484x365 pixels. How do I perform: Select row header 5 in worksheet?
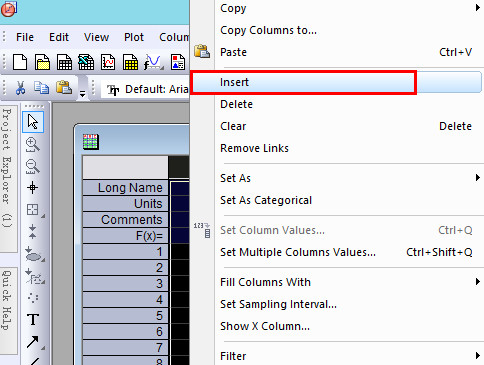click(x=125, y=315)
